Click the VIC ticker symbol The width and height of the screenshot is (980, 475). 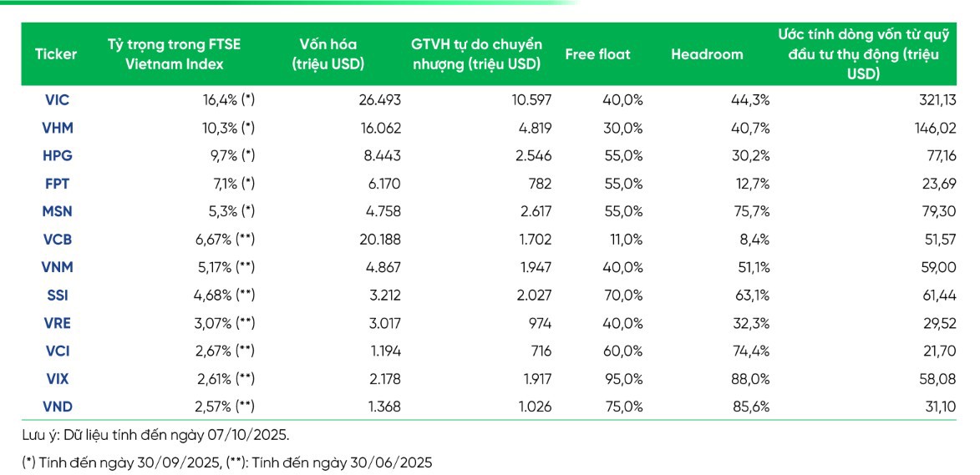tap(57, 100)
